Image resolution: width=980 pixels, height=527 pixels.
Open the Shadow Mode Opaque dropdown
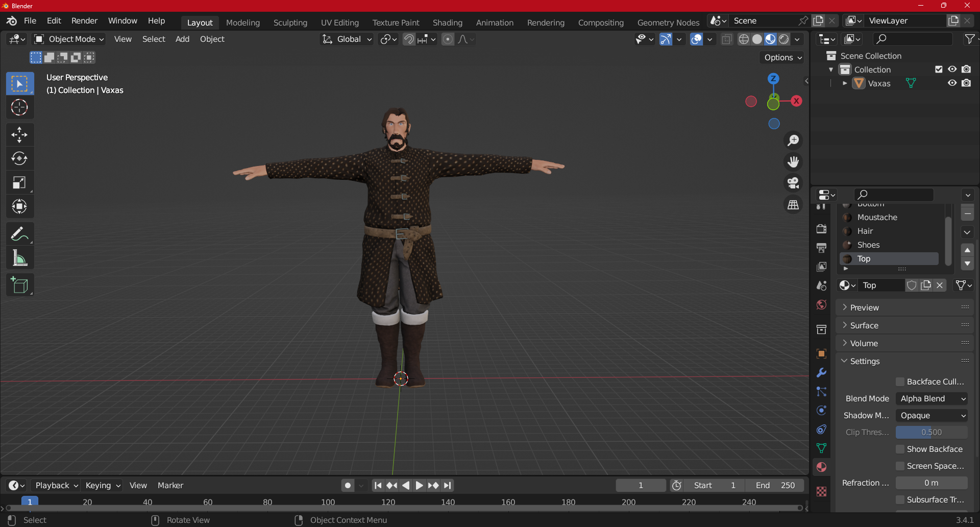(932, 415)
